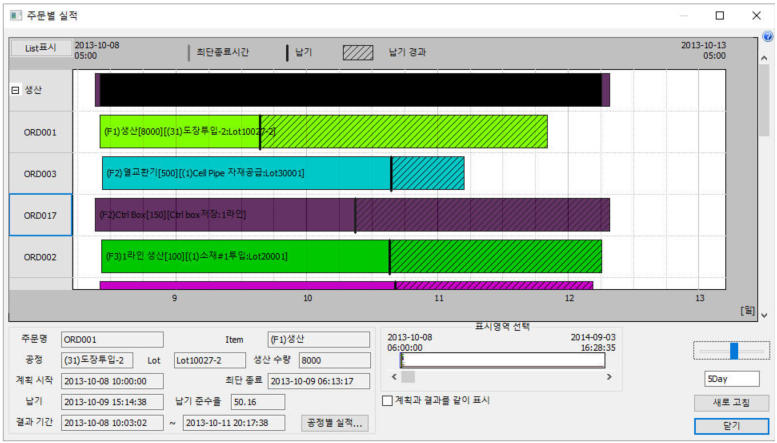Select the ORD001 order row
Screen dimensions: 777x443
[x=40, y=131]
